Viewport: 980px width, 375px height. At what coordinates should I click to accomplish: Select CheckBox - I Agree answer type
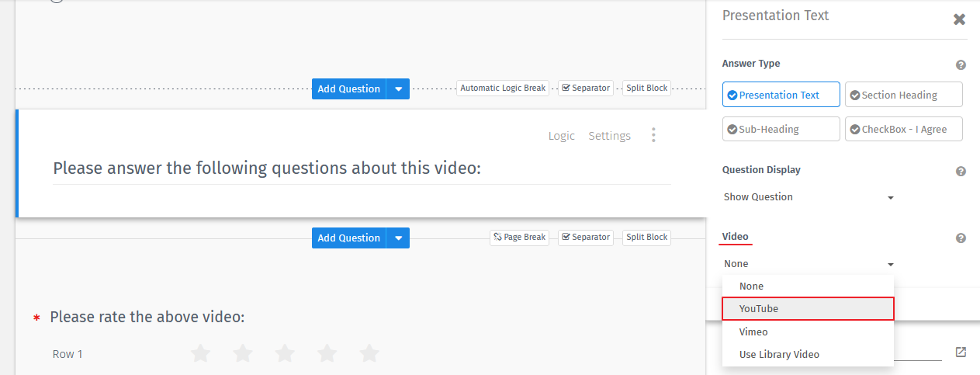(x=903, y=129)
